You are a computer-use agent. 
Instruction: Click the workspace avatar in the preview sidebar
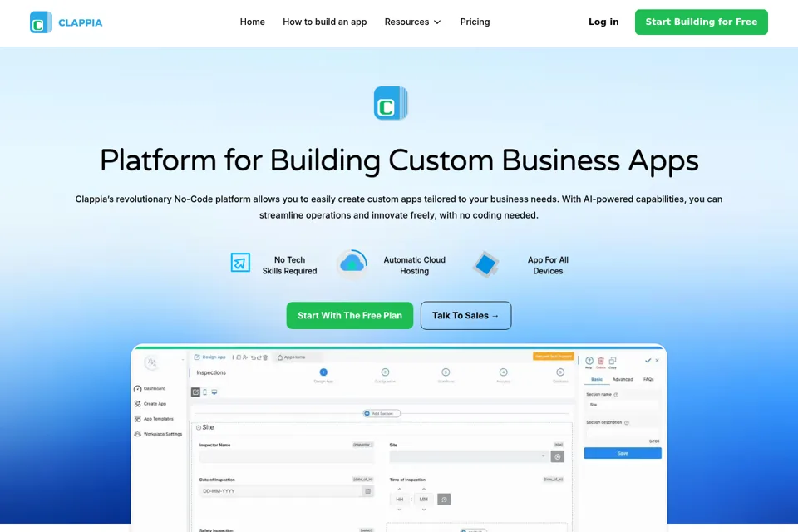[151, 362]
